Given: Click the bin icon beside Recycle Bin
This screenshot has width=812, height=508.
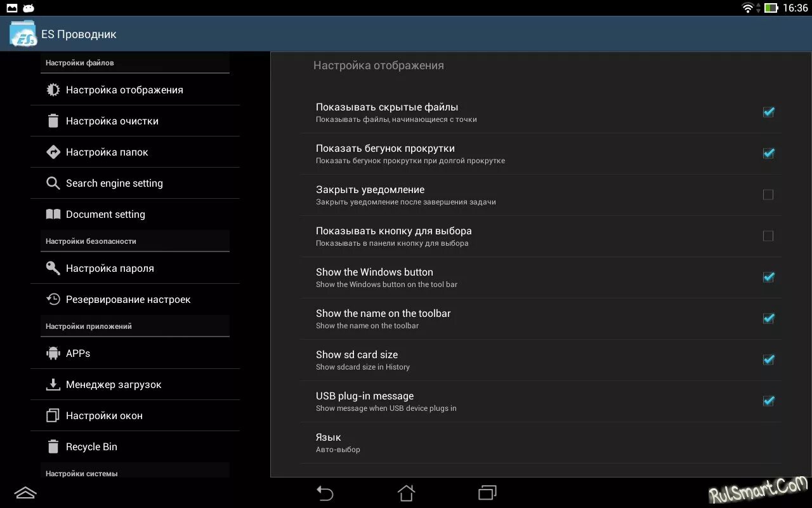Looking at the screenshot, I should point(53,446).
